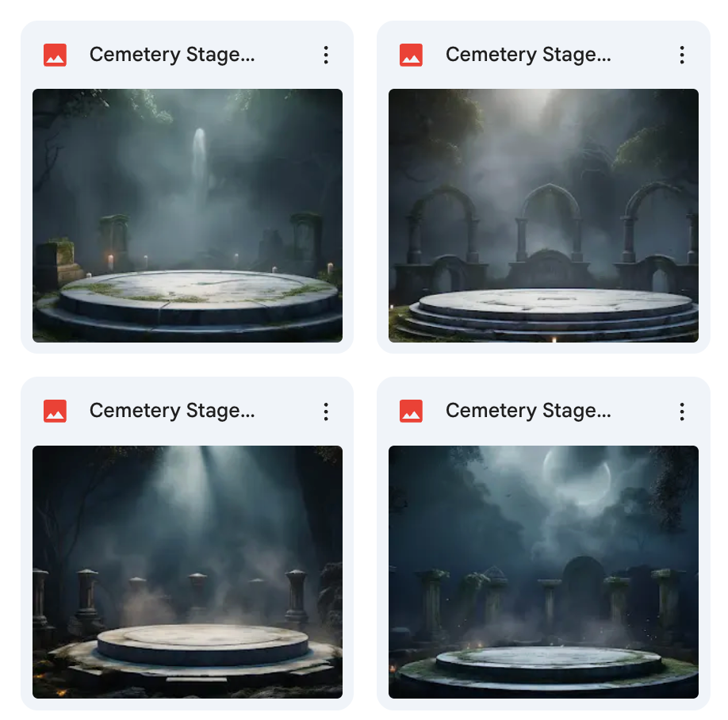
Task: Open the three-dot menu on the crescent moon file
Action: coord(682,411)
